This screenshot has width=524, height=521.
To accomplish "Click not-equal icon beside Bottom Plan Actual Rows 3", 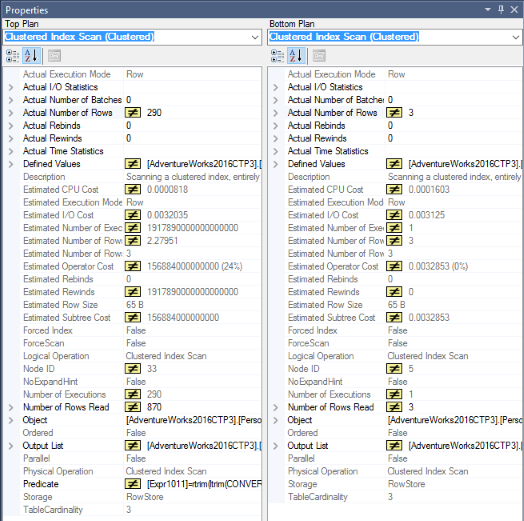I will (x=394, y=113).
